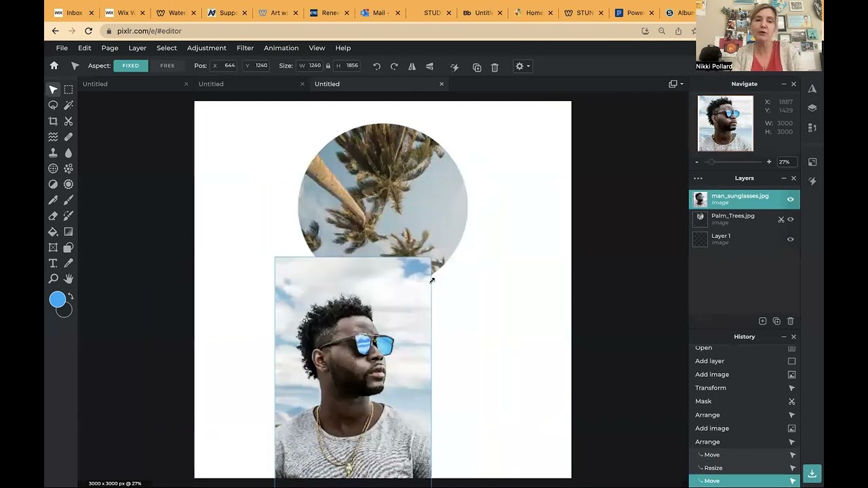
Task: Select the Liquify waves tool
Action: [x=53, y=137]
